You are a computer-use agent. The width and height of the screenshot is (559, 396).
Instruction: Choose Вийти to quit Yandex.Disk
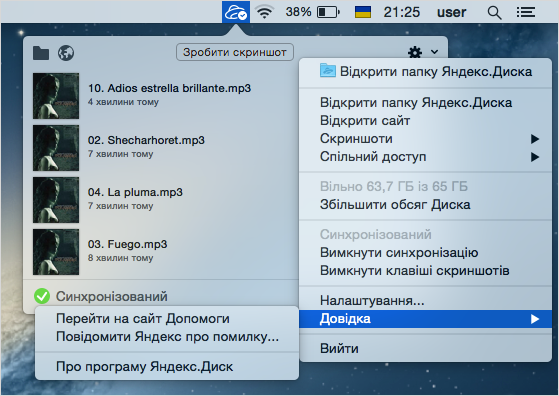pyautogui.click(x=425, y=349)
